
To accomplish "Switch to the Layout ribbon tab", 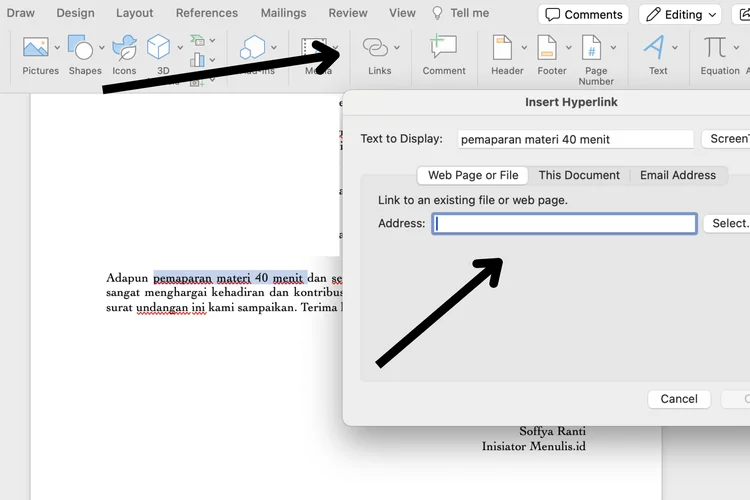I will (x=134, y=13).
